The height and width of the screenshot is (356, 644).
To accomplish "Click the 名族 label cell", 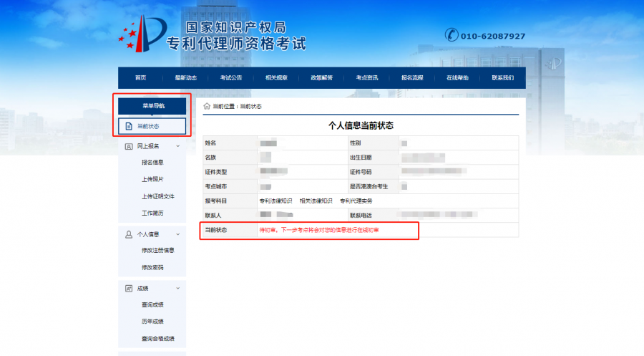I will coord(230,158).
